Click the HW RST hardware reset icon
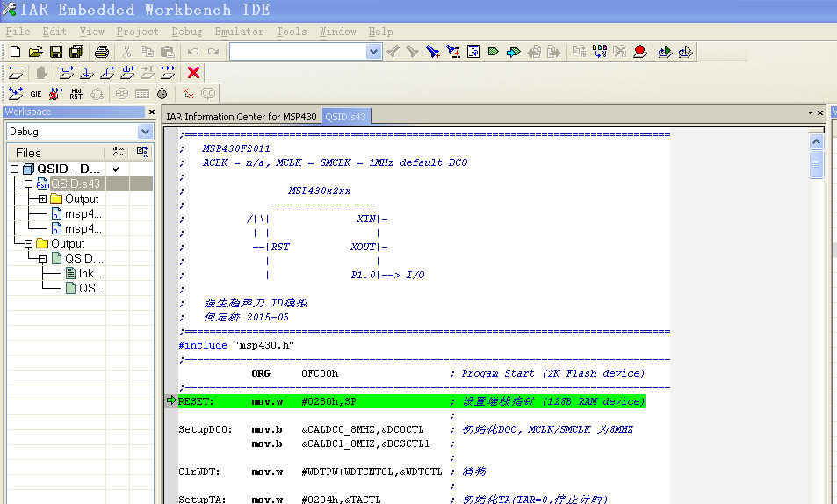837x504 pixels. [76, 94]
